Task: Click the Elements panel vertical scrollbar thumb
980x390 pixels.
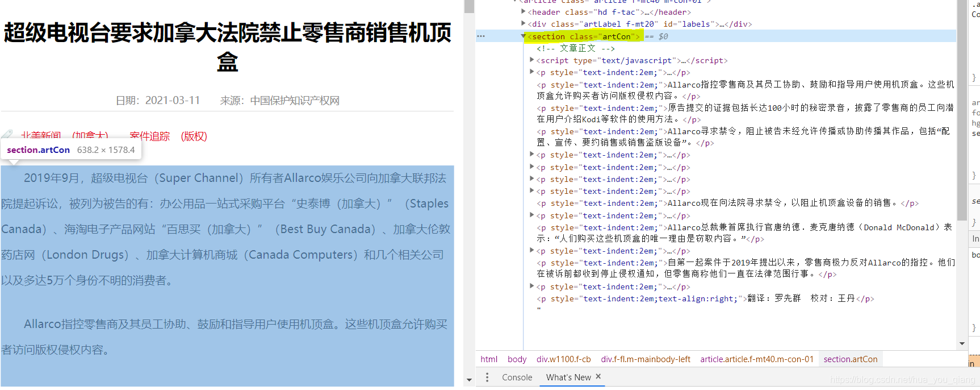Action: [962, 110]
